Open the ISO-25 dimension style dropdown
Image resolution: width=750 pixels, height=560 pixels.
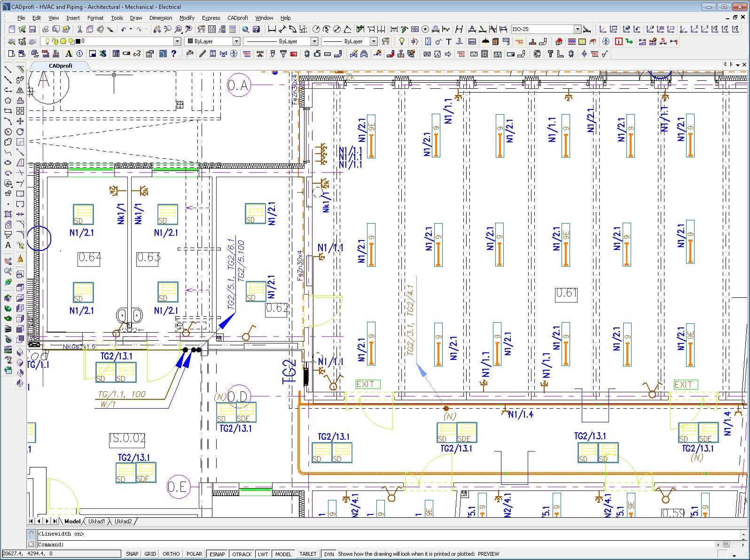(578, 29)
